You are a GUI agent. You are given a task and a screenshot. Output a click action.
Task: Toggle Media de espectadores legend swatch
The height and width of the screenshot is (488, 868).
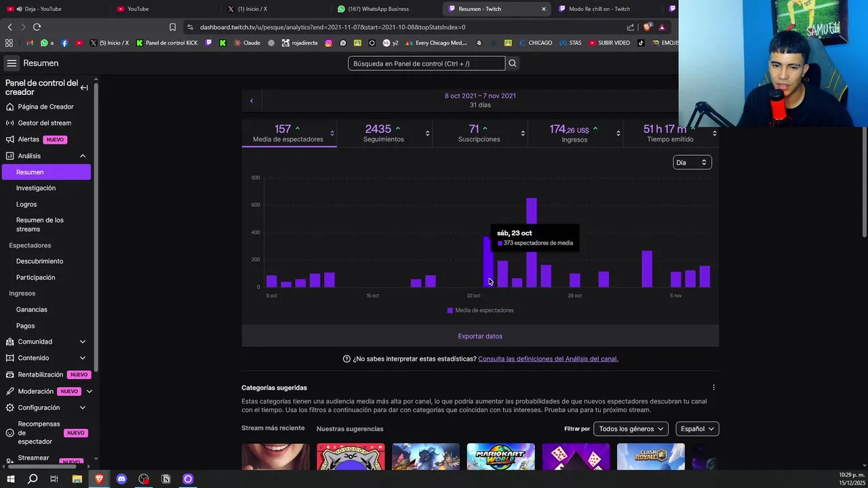click(x=450, y=310)
